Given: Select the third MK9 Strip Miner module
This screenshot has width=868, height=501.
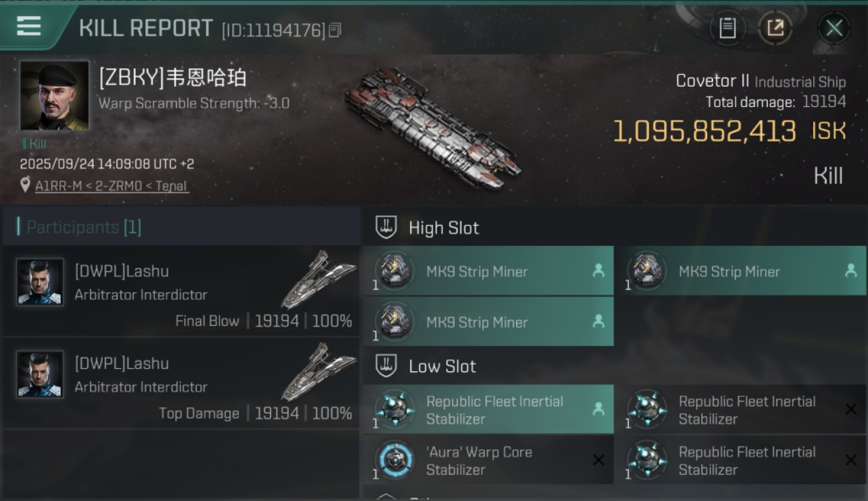Looking at the screenshot, I should 488,322.
